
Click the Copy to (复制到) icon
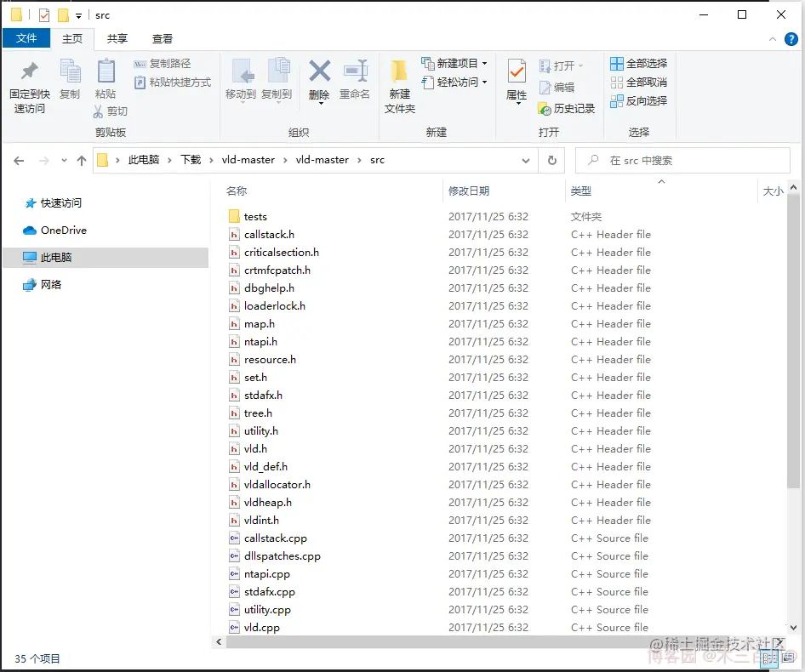(278, 71)
